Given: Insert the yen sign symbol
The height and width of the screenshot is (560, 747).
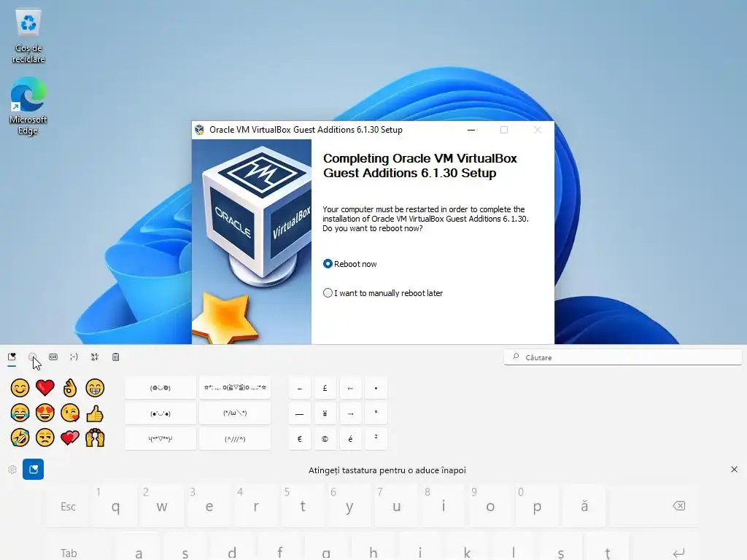Looking at the screenshot, I should click(325, 413).
